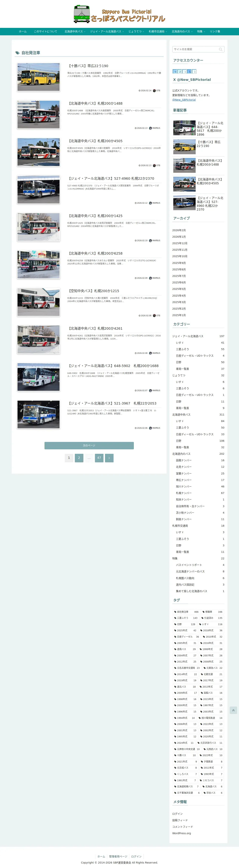Open リンク集 in the nav bar

(x=215, y=32)
